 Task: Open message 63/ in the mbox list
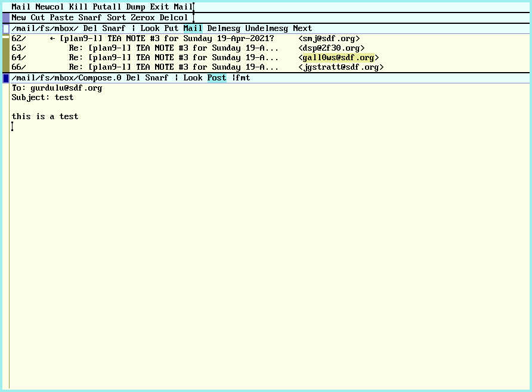click(x=18, y=48)
